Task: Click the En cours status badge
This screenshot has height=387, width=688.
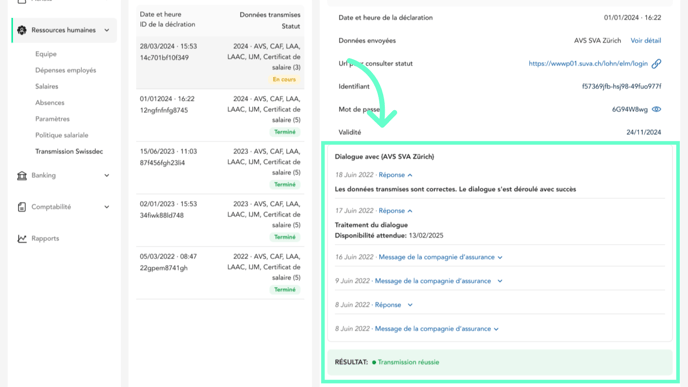Action: coord(284,79)
